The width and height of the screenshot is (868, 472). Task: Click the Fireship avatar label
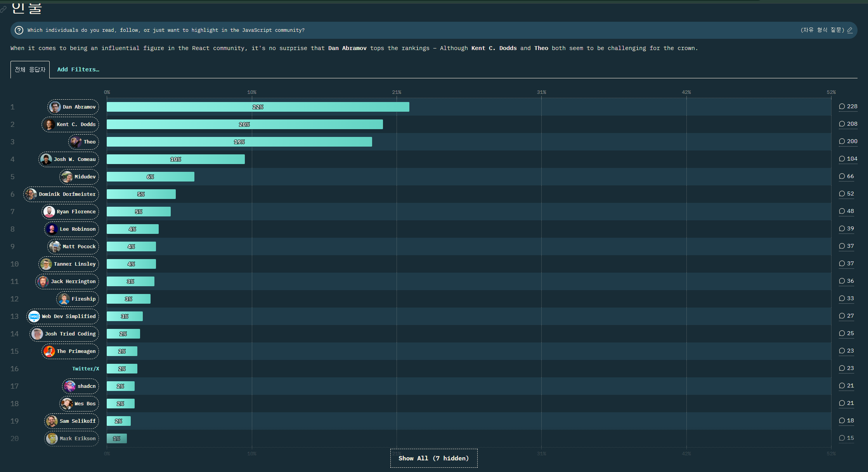pyautogui.click(x=78, y=299)
